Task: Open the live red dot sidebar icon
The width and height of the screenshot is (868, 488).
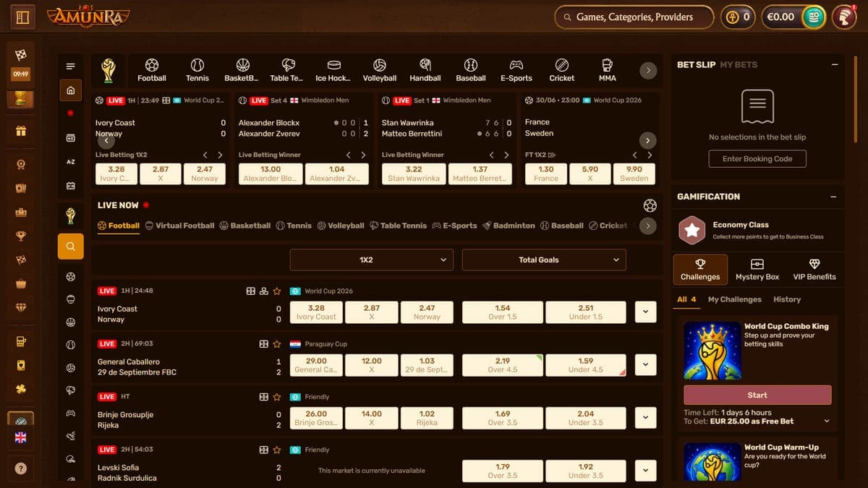Action: coord(70,114)
